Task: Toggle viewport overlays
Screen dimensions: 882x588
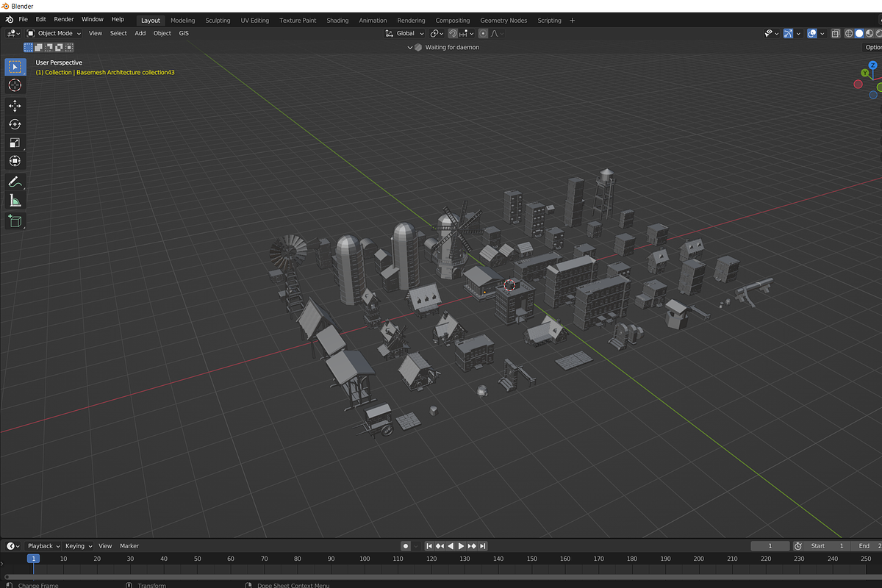Action: [x=812, y=33]
